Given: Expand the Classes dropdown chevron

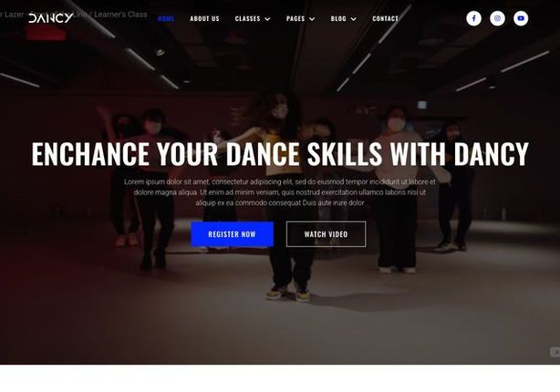Looking at the screenshot, I should [267, 19].
